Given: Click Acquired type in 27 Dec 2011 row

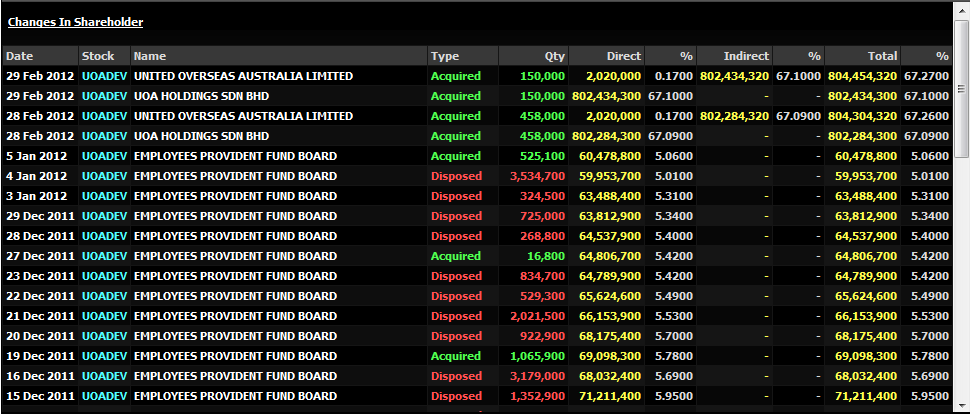Looking at the screenshot, I should pyautogui.click(x=456, y=256).
